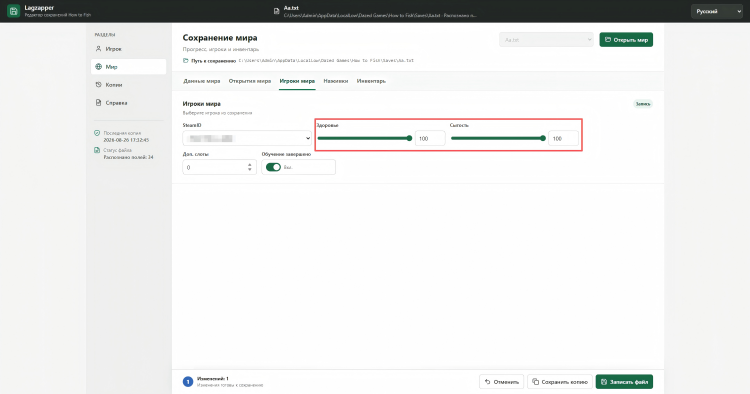Open the Копии section in sidebar

click(x=128, y=85)
